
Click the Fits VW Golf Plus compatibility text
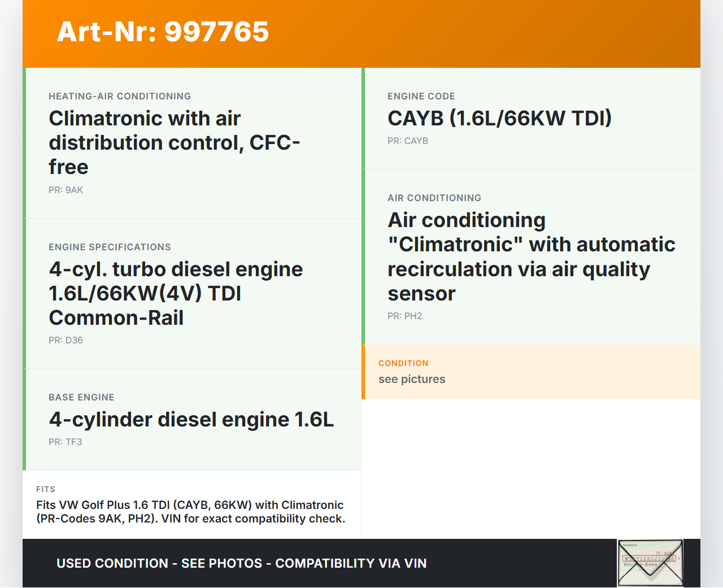[x=190, y=512]
